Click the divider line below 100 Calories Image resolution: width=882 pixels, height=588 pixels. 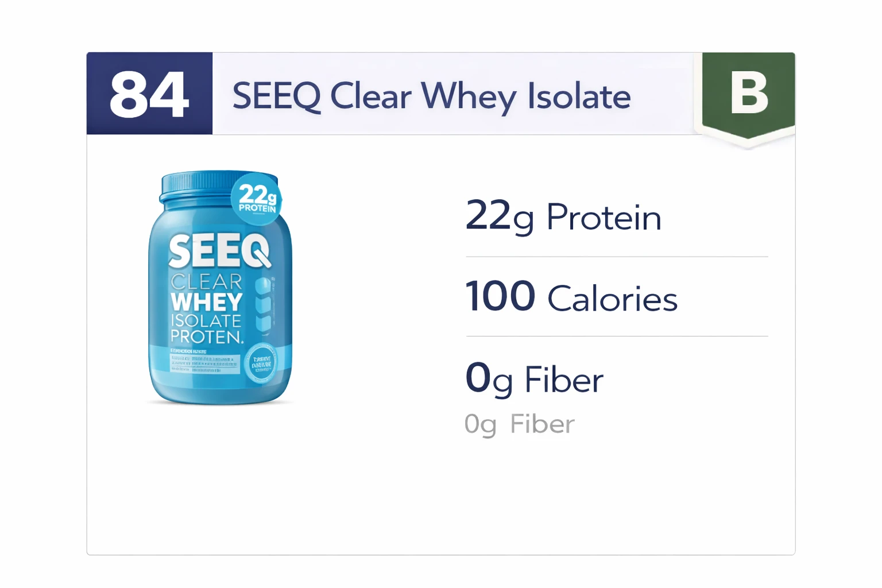point(617,336)
